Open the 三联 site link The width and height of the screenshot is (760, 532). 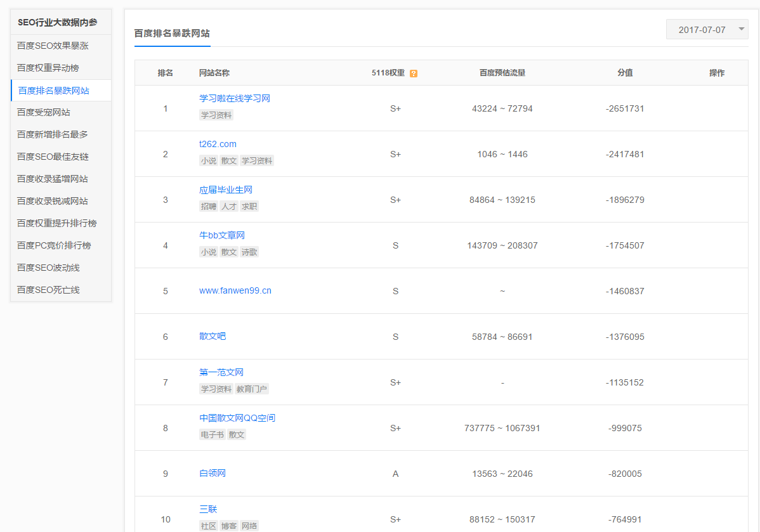(208, 509)
